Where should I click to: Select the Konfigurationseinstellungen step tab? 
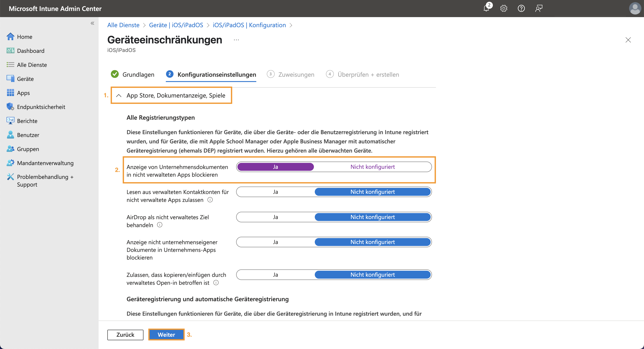point(211,75)
